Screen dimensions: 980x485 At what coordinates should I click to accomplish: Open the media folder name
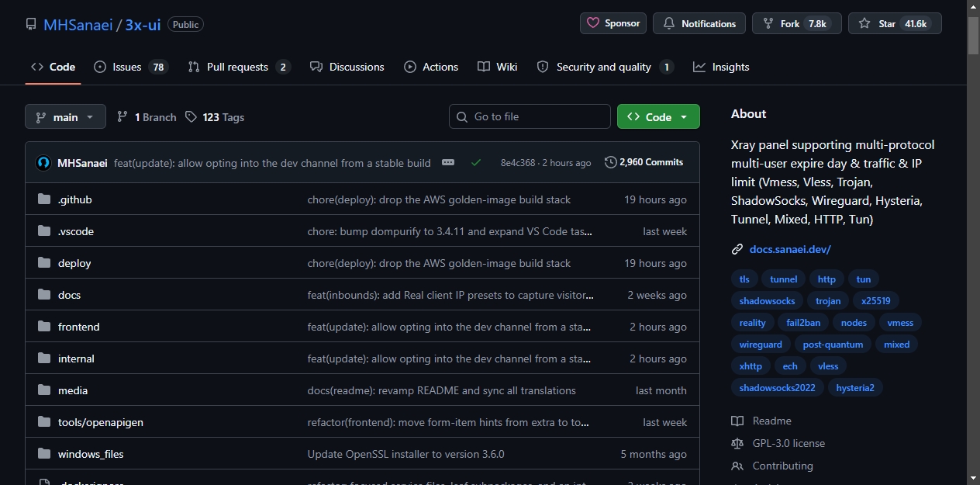coord(73,390)
